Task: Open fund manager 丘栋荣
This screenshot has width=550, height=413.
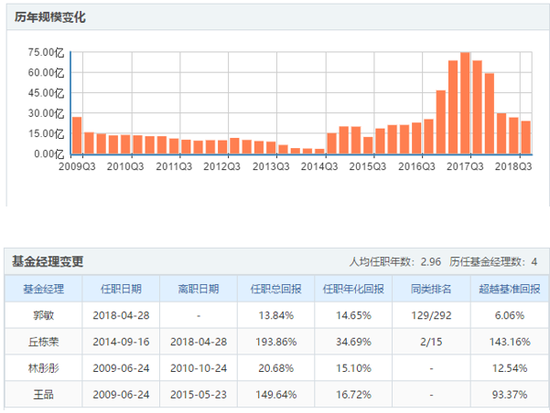Action: pyautogui.click(x=43, y=342)
